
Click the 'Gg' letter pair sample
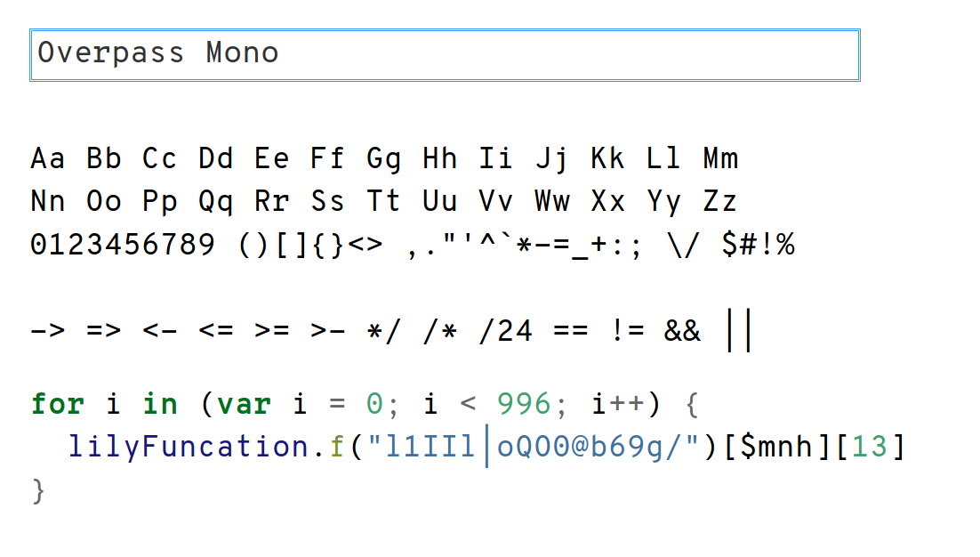pyautogui.click(x=384, y=160)
